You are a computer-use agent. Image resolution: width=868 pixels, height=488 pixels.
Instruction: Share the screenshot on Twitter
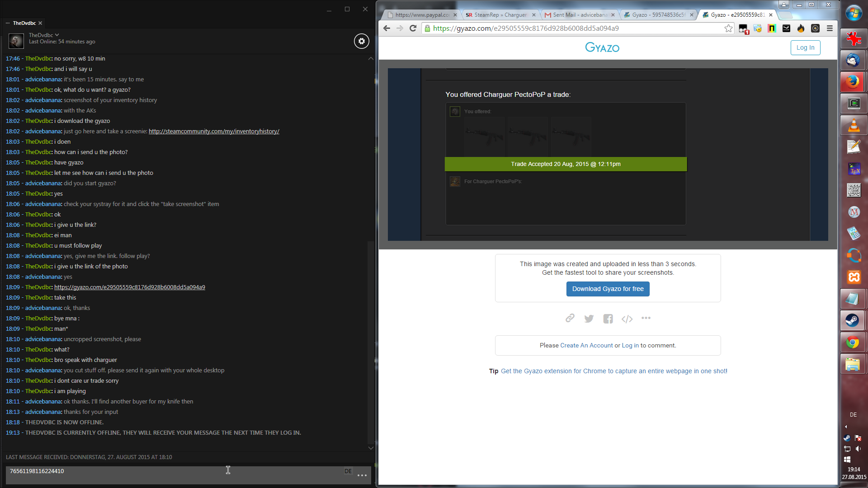589,319
